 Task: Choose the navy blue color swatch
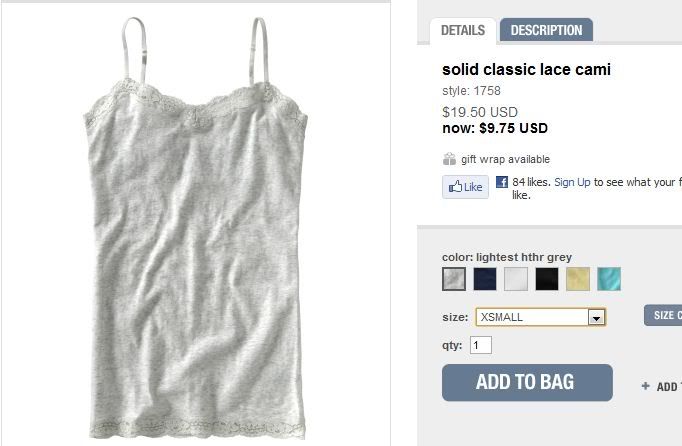[485, 279]
